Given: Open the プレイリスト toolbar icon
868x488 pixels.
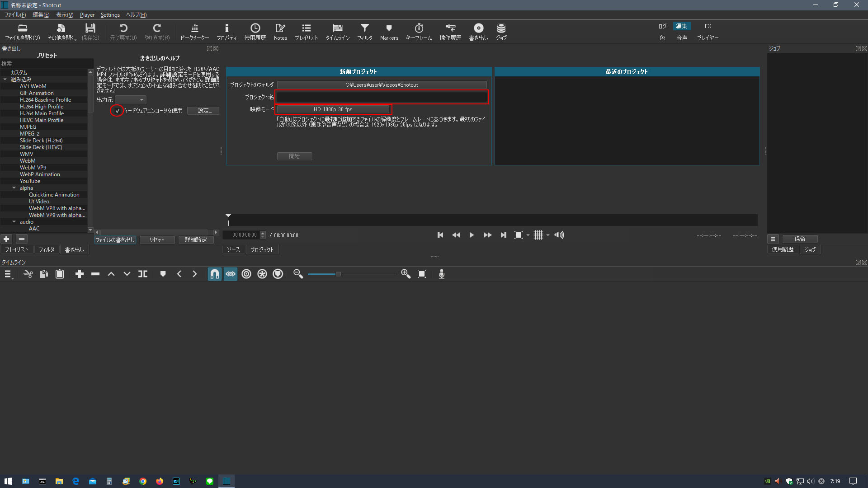Looking at the screenshot, I should [307, 32].
